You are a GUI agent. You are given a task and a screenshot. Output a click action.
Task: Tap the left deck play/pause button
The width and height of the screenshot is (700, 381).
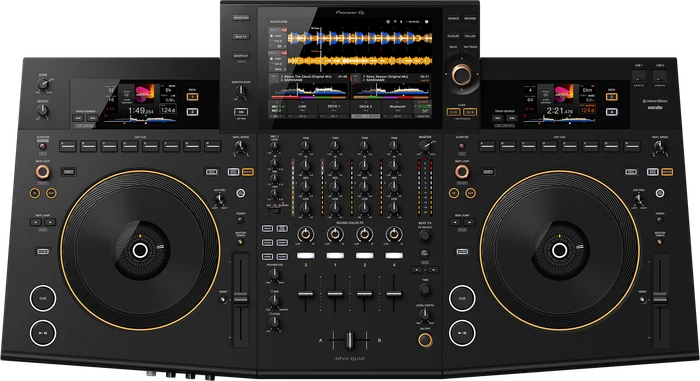click(x=43, y=333)
